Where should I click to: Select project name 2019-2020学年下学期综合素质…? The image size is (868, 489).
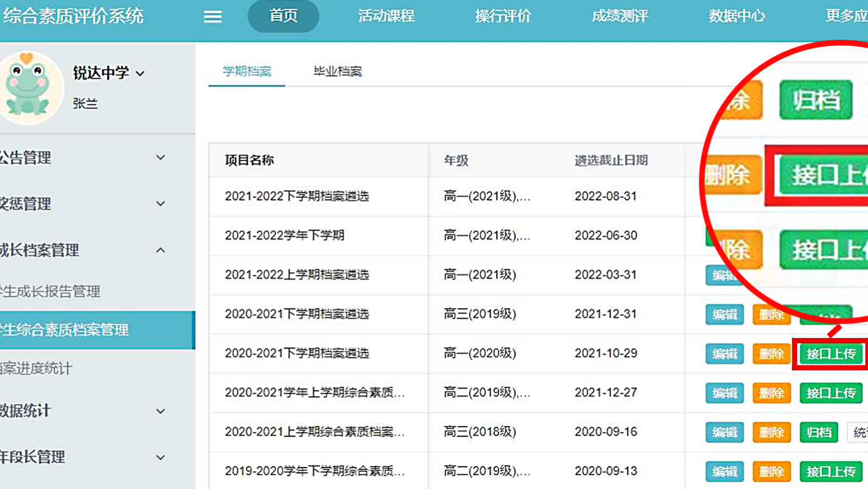(x=315, y=471)
